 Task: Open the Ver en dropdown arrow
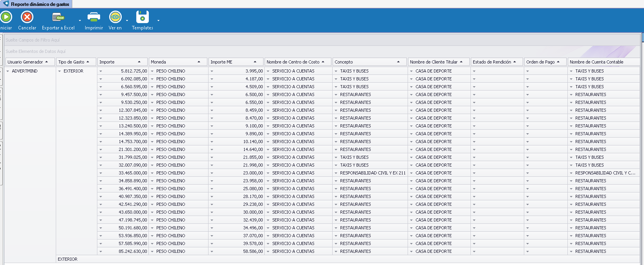pyautogui.click(x=127, y=20)
